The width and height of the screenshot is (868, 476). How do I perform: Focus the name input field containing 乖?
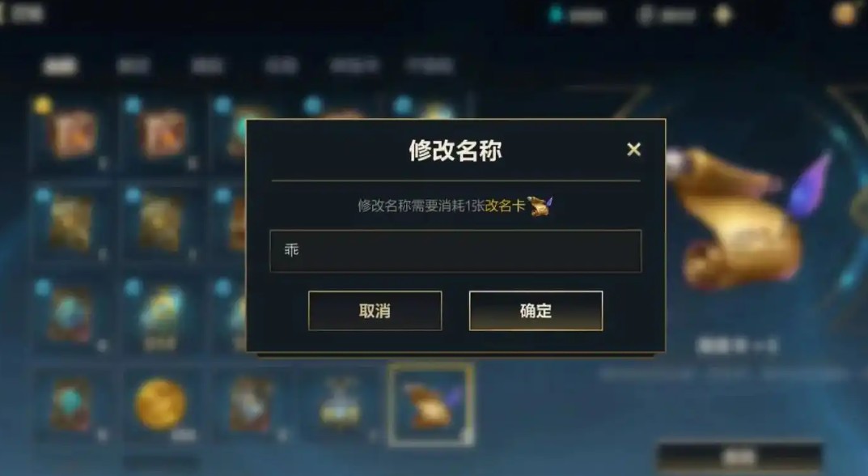(455, 250)
